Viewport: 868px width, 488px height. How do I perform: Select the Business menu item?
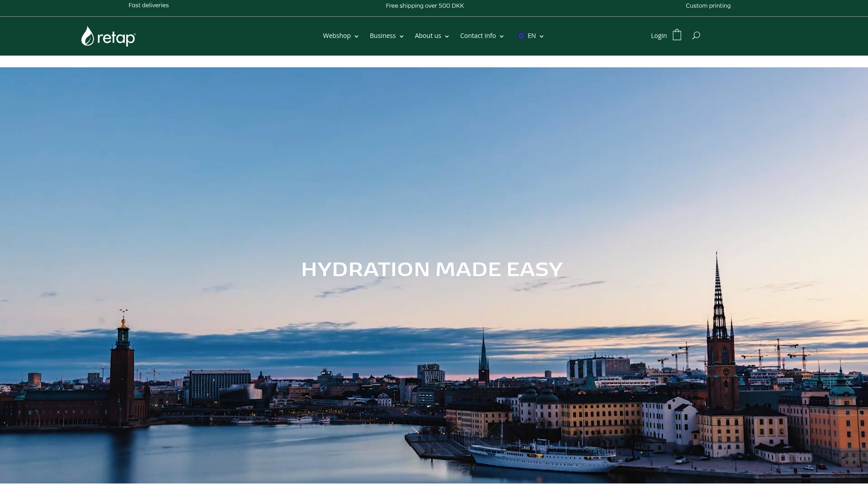[382, 36]
